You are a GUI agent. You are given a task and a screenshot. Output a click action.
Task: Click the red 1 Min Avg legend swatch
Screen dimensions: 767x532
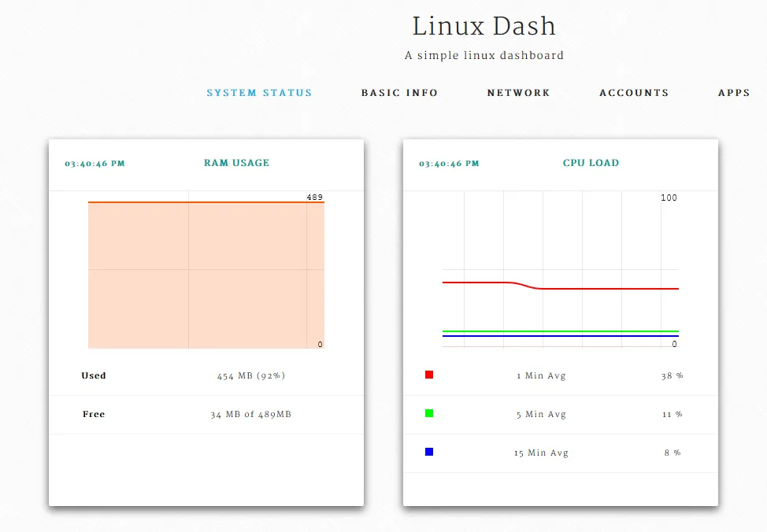[x=428, y=375]
